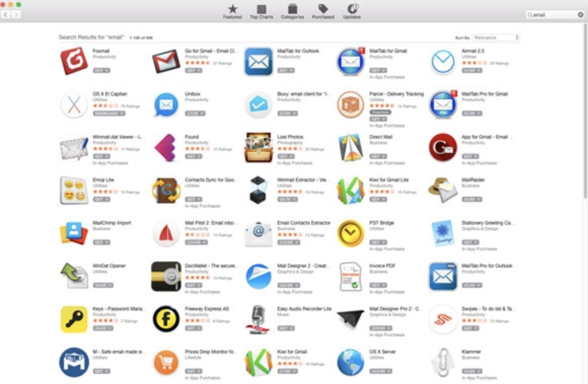Open the Sort By Relevance dropdown
The height and width of the screenshot is (384, 588).
pyautogui.click(x=496, y=37)
